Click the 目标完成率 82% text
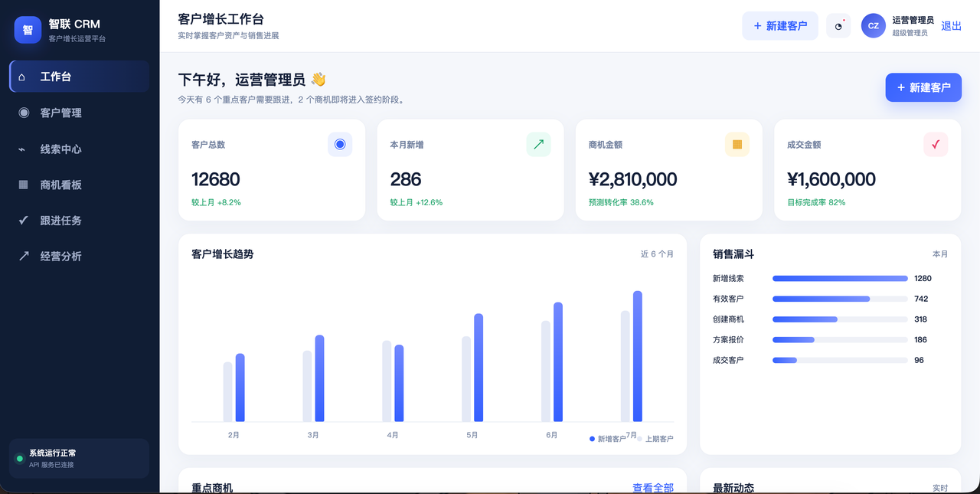The height and width of the screenshot is (494, 980). 816,203
